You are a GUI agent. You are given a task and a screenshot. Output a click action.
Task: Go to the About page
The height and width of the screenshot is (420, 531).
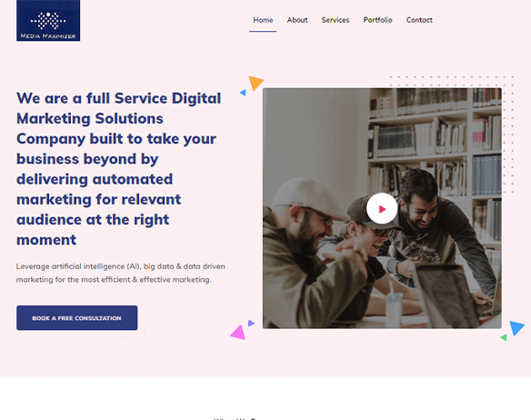(x=297, y=20)
